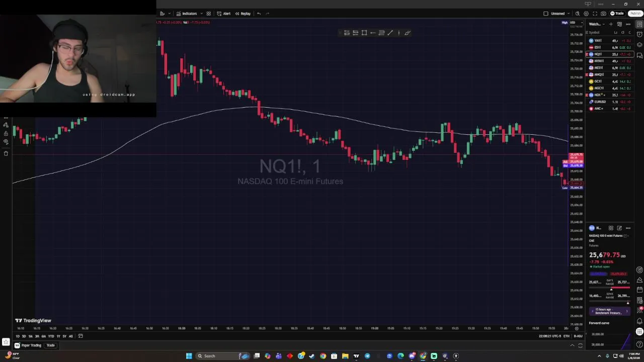Open the object tree layers sidebar icon
This screenshot has width=644, height=362.
coord(639,45)
